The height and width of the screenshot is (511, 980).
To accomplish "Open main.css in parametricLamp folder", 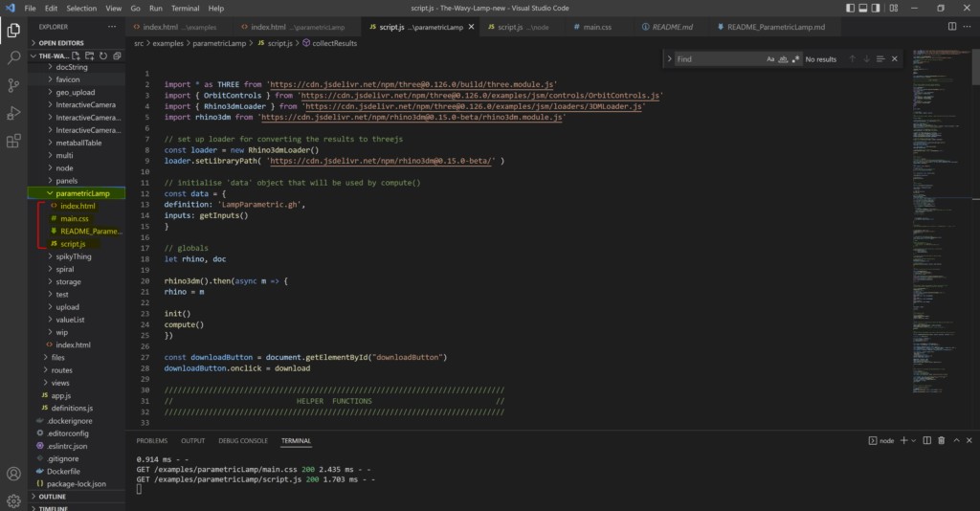I will (x=74, y=219).
